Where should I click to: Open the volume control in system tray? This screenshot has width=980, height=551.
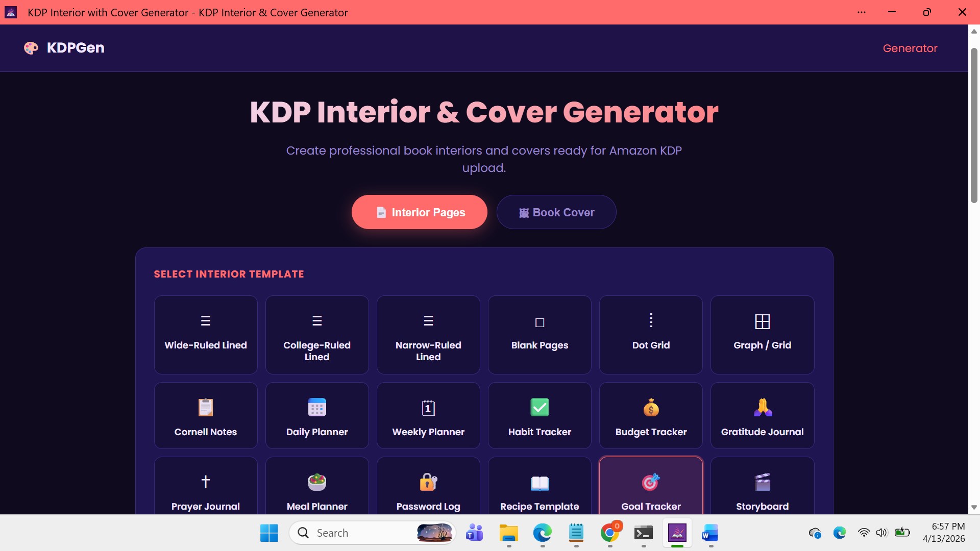[x=881, y=533]
